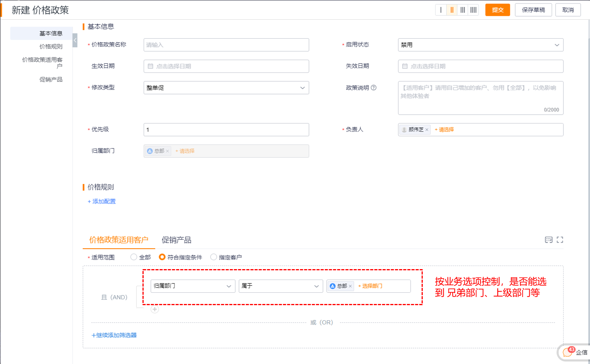Switch to single-column layout icon
Screen dimensions: 590x364
(441, 10)
